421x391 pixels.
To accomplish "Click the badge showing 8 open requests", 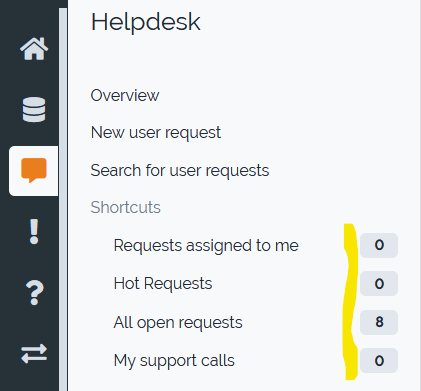I will click(379, 322).
